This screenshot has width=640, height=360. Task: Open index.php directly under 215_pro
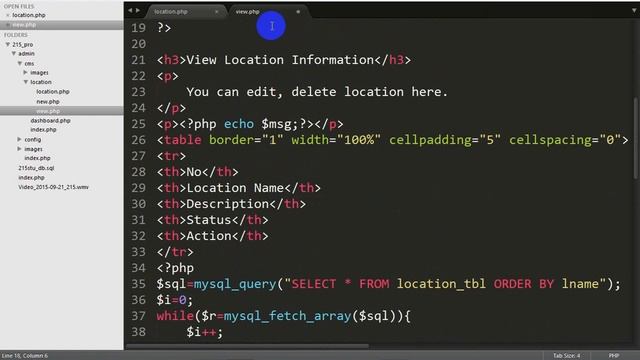tap(31, 178)
